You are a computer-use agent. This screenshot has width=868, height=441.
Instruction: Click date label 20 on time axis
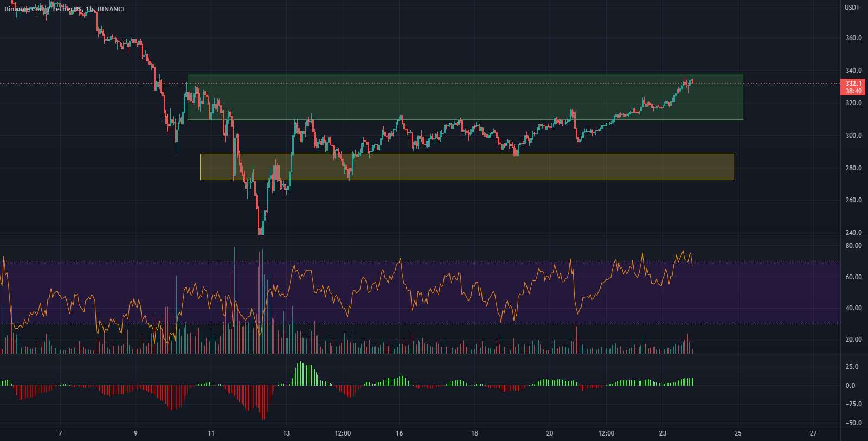(x=550, y=433)
